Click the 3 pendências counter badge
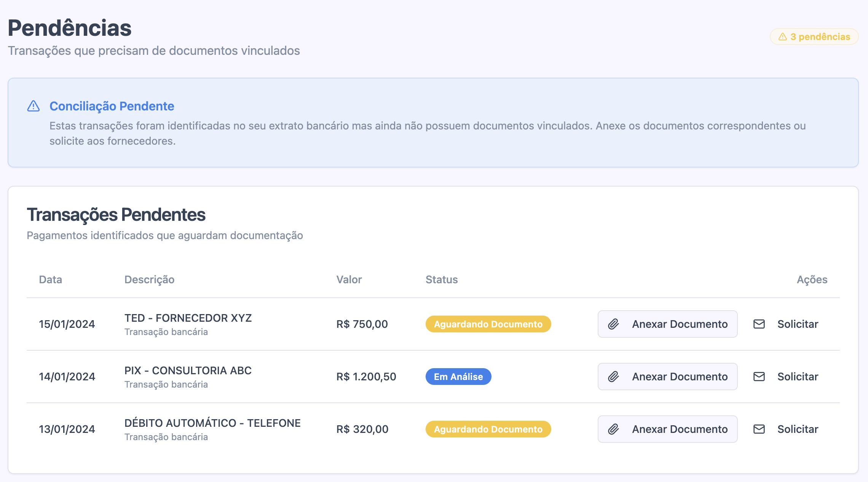868x482 pixels. tap(814, 37)
